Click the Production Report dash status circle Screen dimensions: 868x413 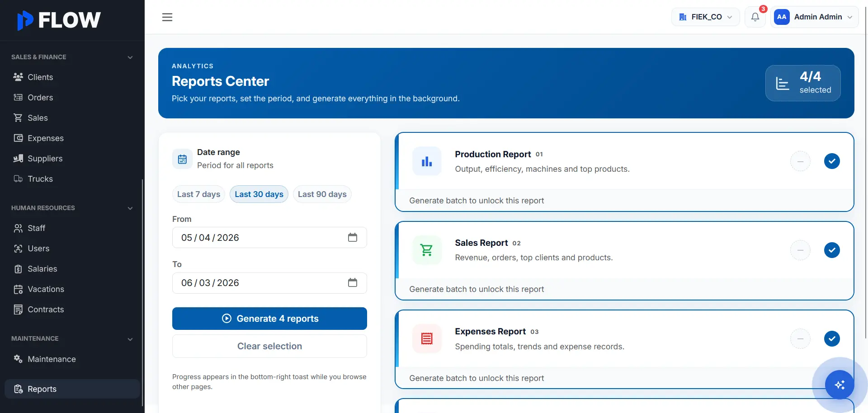tap(800, 161)
